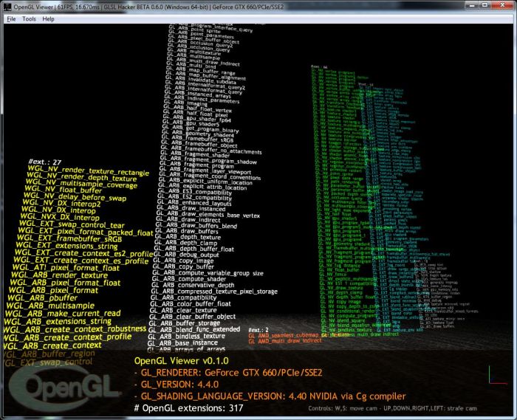Select GL_ARB_compute_shader text
517x420 pixels.
tap(189, 279)
